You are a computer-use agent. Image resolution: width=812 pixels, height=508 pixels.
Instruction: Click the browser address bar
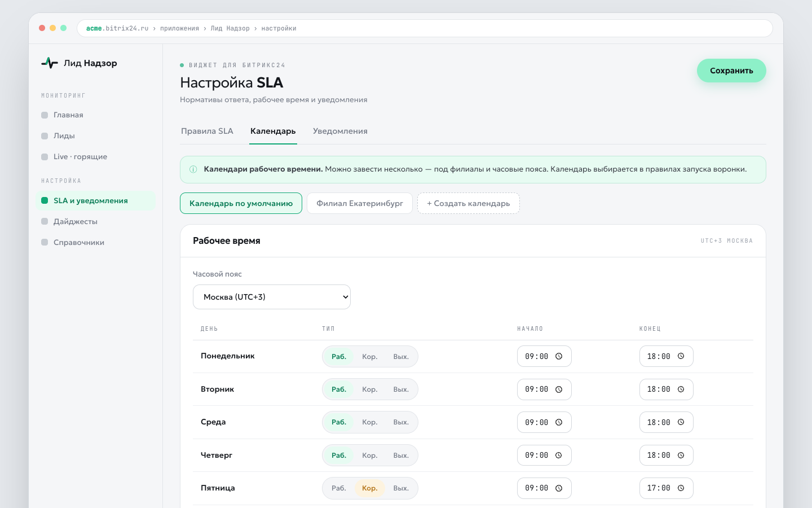pyautogui.click(x=425, y=28)
